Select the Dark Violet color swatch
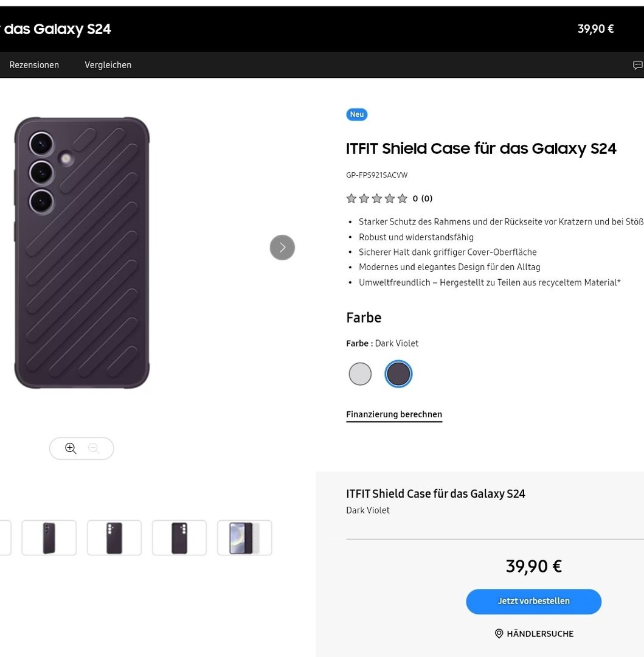Viewport: 644px width, 657px height. 398,374
